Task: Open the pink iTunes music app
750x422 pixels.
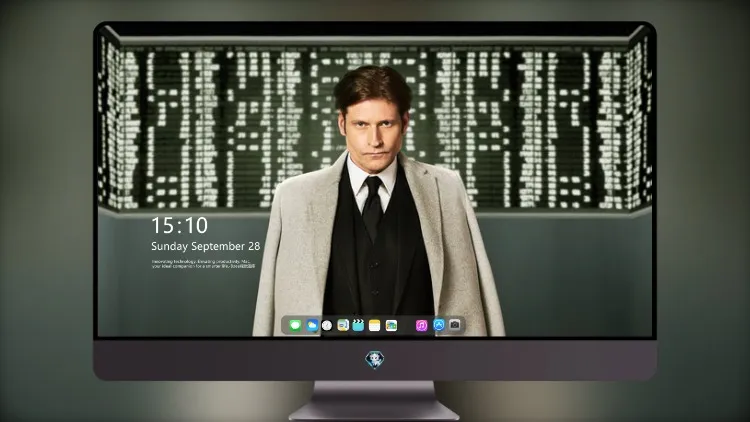Action: 421,325
